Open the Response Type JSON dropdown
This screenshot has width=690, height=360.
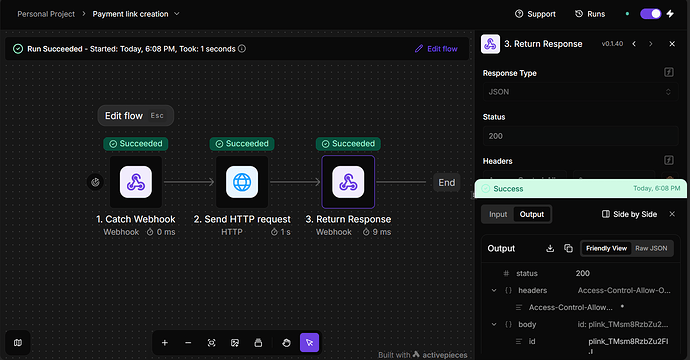pyautogui.click(x=580, y=92)
